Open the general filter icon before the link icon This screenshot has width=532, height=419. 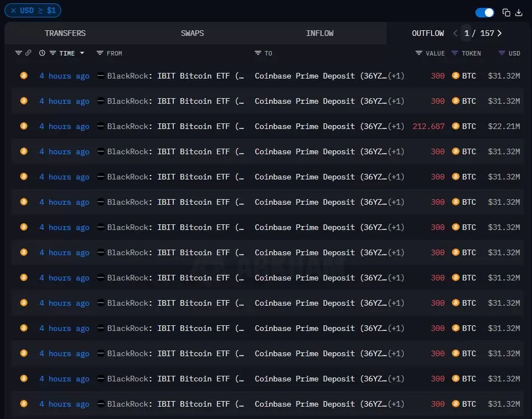[x=18, y=53]
